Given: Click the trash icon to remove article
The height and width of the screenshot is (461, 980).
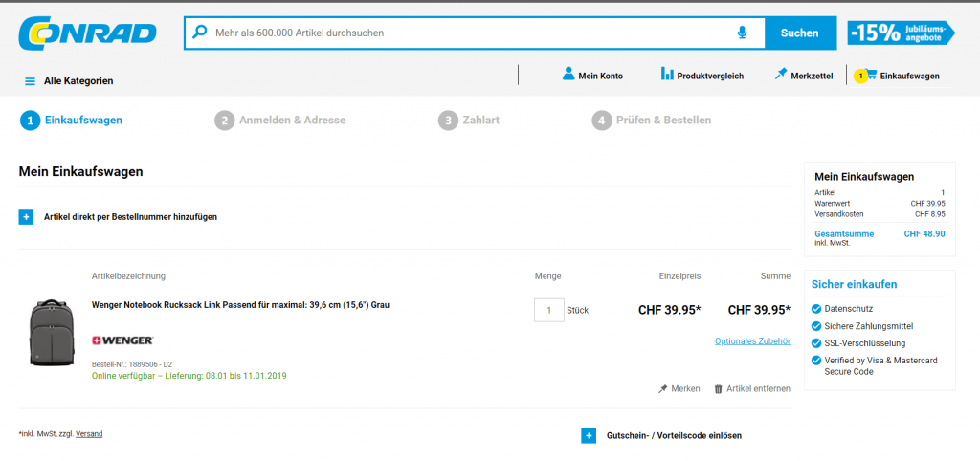Looking at the screenshot, I should (719, 388).
